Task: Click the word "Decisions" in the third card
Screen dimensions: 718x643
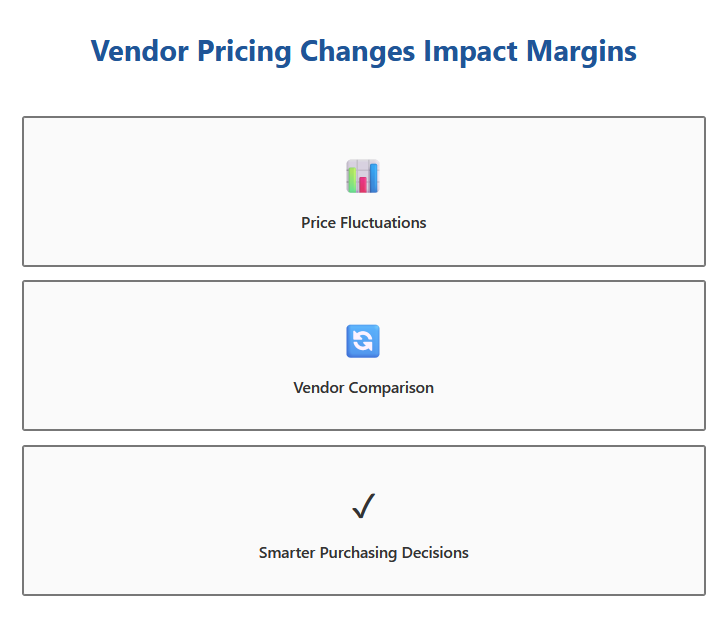Action: click(435, 553)
